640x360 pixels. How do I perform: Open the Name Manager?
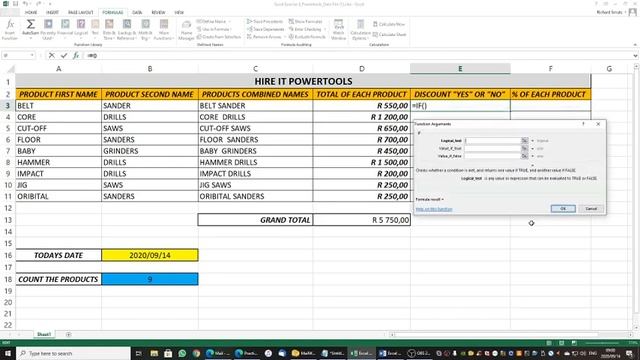186,29
